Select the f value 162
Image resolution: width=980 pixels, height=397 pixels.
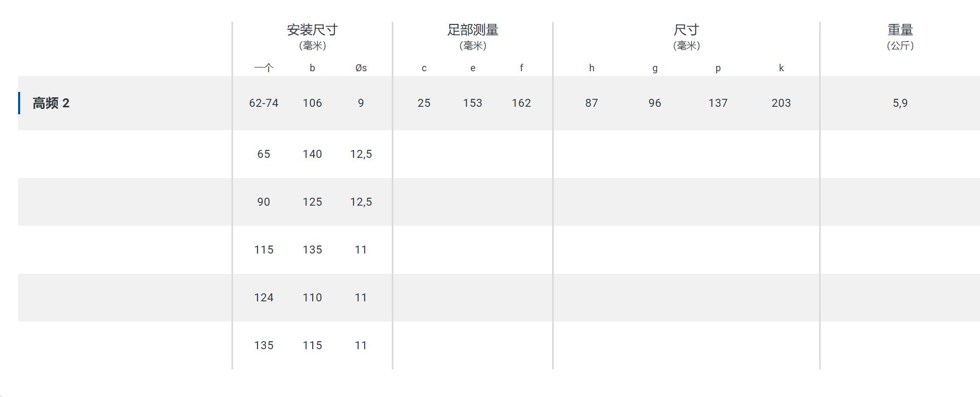[521, 103]
